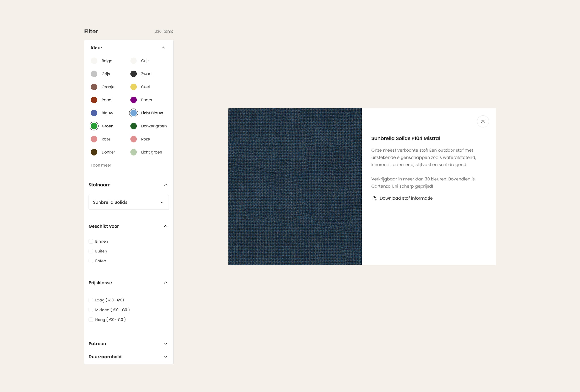Tick the Midden price class checkbox

click(91, 310)
